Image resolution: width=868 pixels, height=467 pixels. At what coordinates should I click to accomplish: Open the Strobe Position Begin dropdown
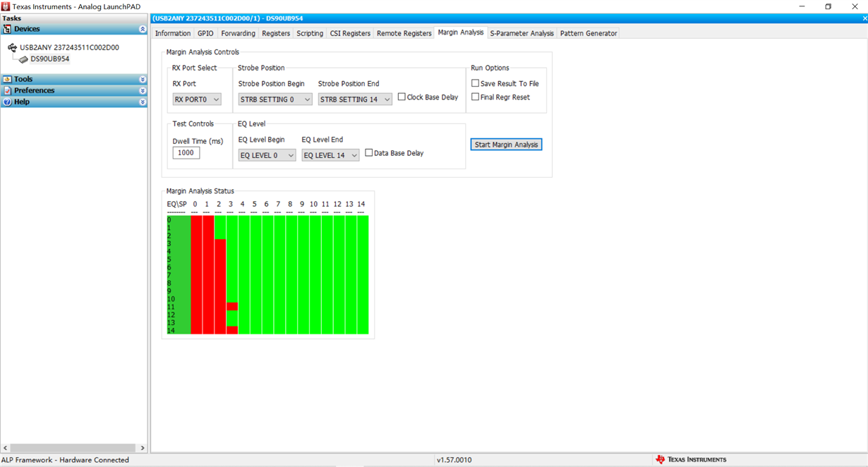pyautogui.click(x=275, y=99)
